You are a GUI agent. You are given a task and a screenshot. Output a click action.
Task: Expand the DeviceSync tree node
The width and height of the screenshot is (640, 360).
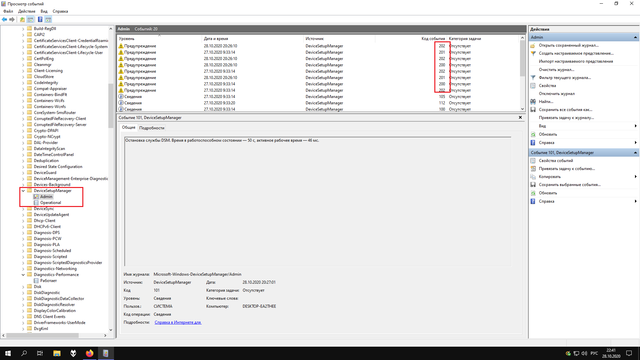(x=23, y=209)
